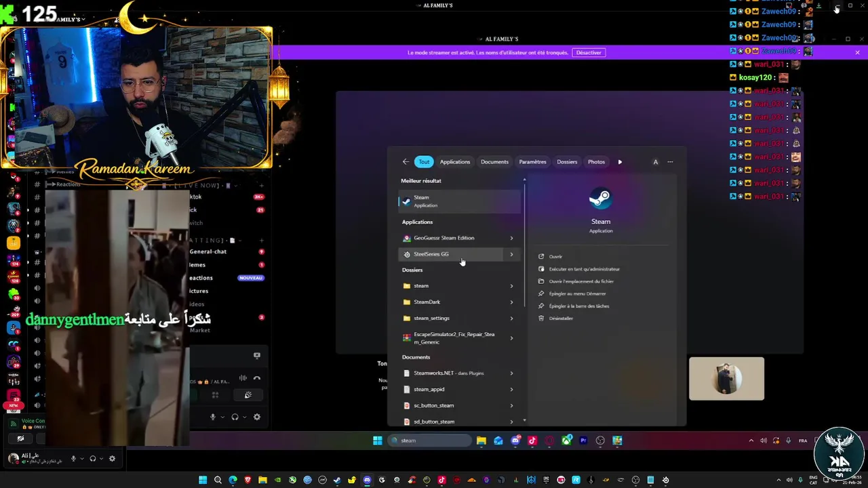Image resolution: width=868 pixels, height=488 pixels.
Task: Show hidden tray icons in streamed taskbar
Action: [751, 441]
